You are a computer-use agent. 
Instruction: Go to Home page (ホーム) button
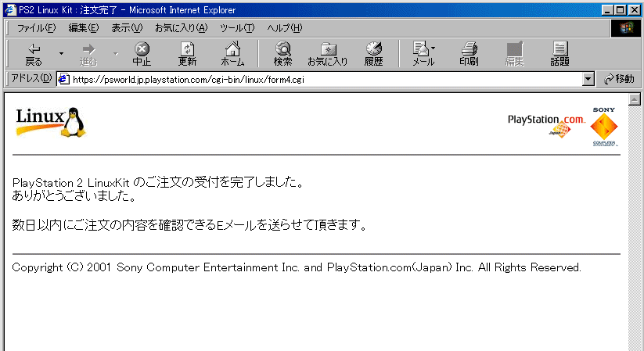coord(232,54)
